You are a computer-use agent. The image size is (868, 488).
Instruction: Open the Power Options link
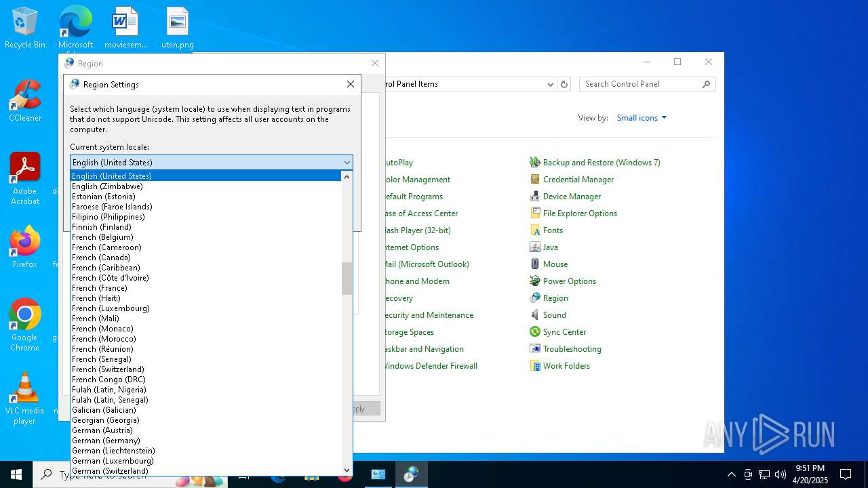pos(570,281)
